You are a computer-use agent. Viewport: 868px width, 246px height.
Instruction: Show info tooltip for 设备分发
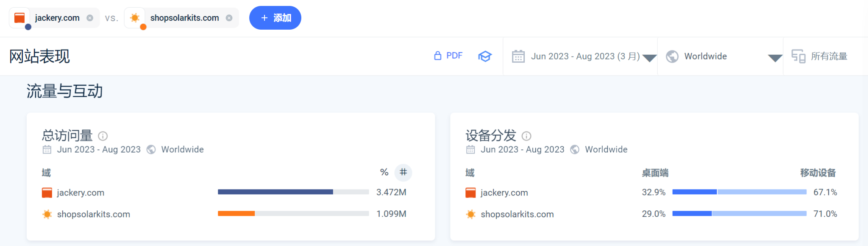tap(526, 136)
